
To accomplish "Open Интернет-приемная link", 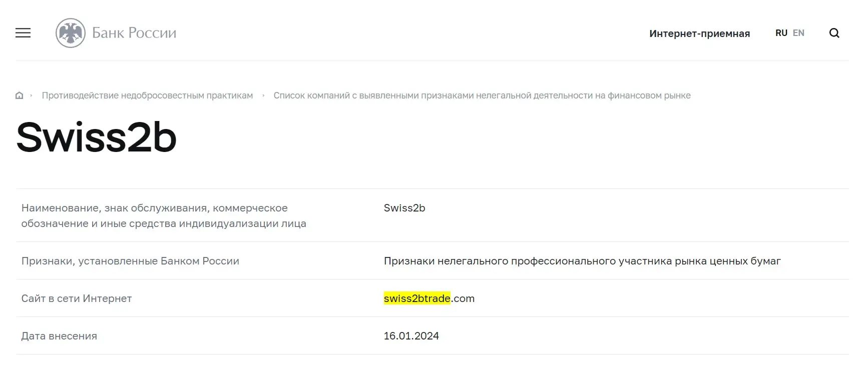I will pyautogui.click(x=699, y=33).
